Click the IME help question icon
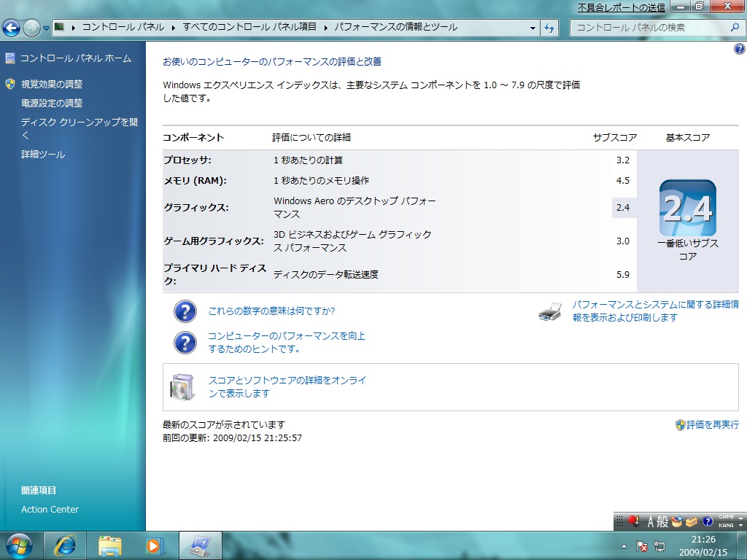This screenshot has width=747, height=560. (x=708, y=522)
